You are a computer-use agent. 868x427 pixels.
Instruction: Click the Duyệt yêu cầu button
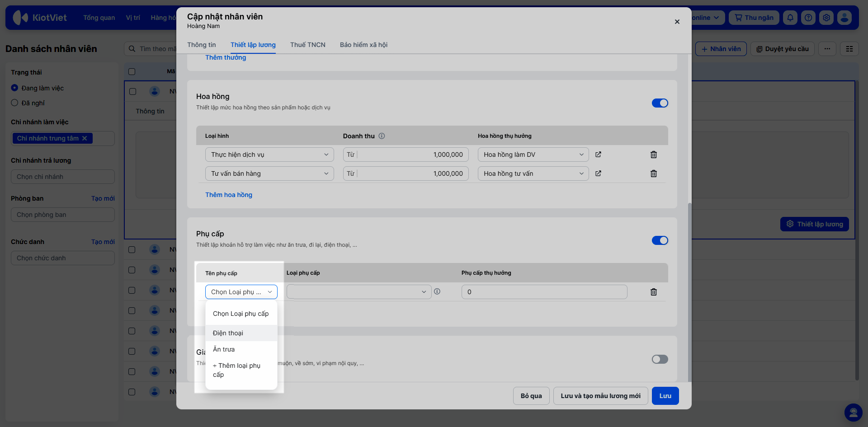(x=783, y=49)
